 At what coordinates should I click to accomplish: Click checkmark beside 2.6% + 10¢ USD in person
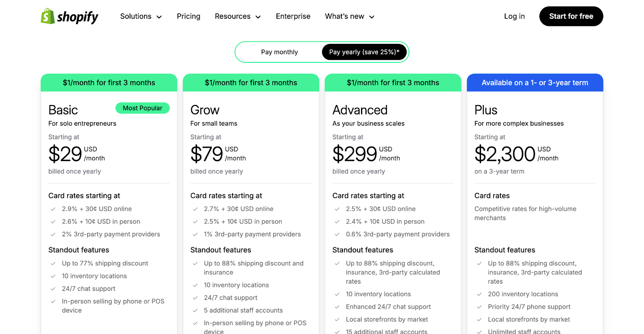(x=53, y=222)
